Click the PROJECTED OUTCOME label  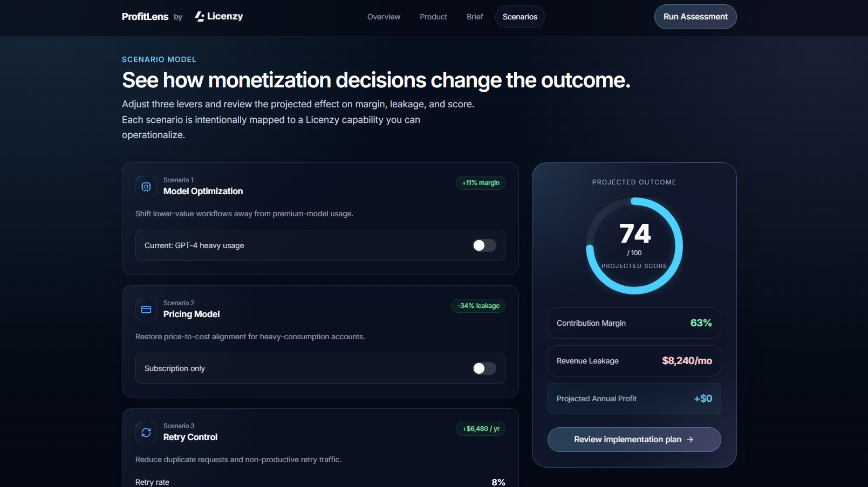(634, 182)
